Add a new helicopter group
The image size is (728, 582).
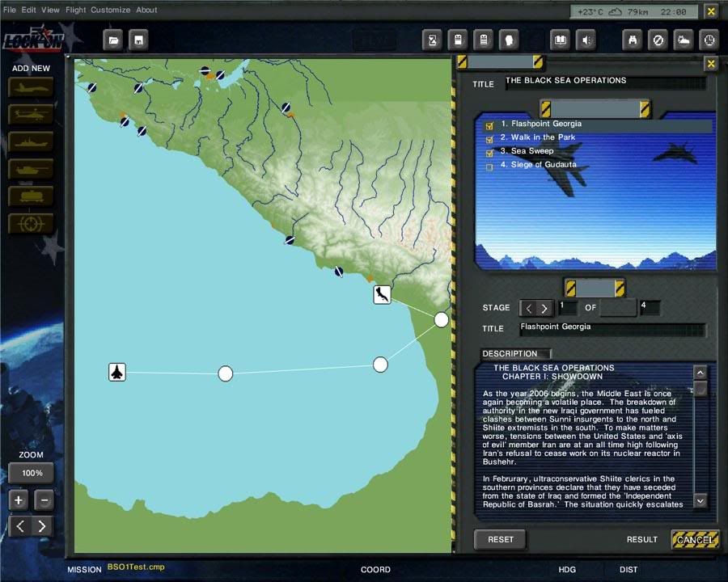(x=31, y=115)
